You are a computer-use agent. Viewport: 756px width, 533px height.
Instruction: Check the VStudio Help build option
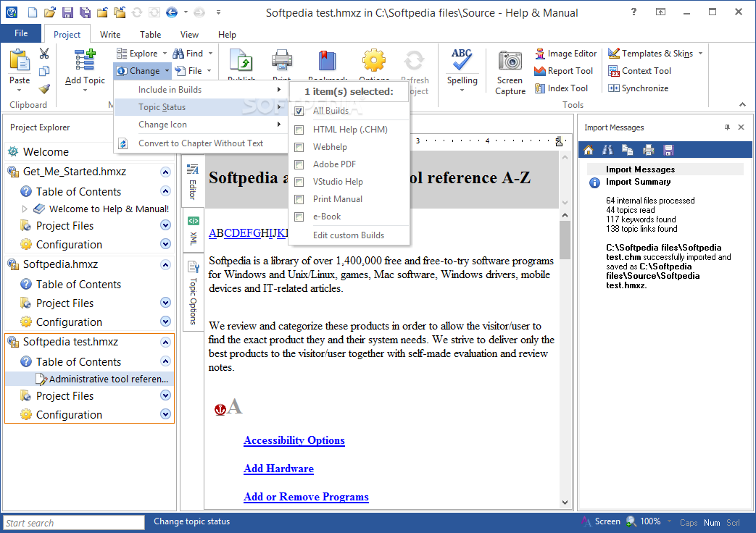click(299, 182)
